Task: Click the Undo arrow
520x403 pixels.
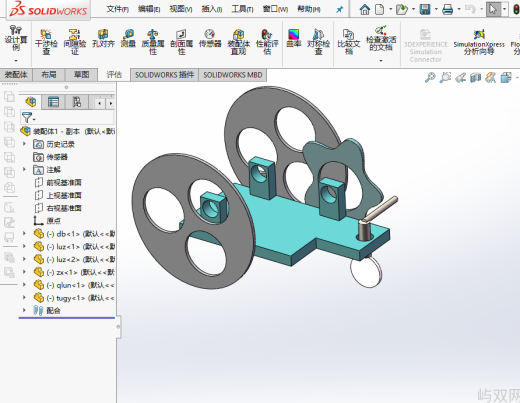Action: point(470,9)
